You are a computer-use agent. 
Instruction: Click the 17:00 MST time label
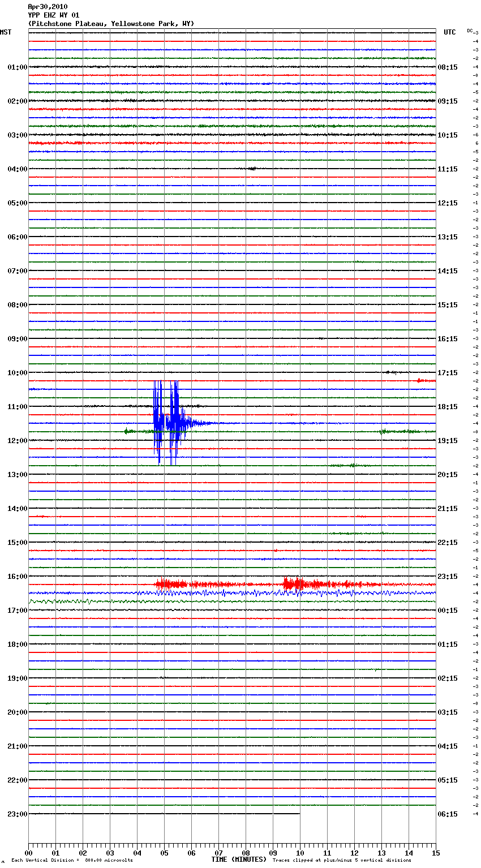pyautogui.click(x=17, y=611)
